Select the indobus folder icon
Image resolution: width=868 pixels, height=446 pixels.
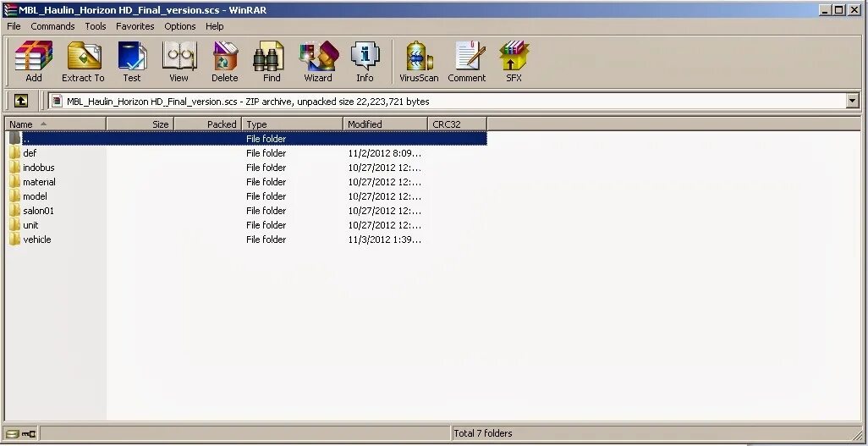[x=15, y=168]
